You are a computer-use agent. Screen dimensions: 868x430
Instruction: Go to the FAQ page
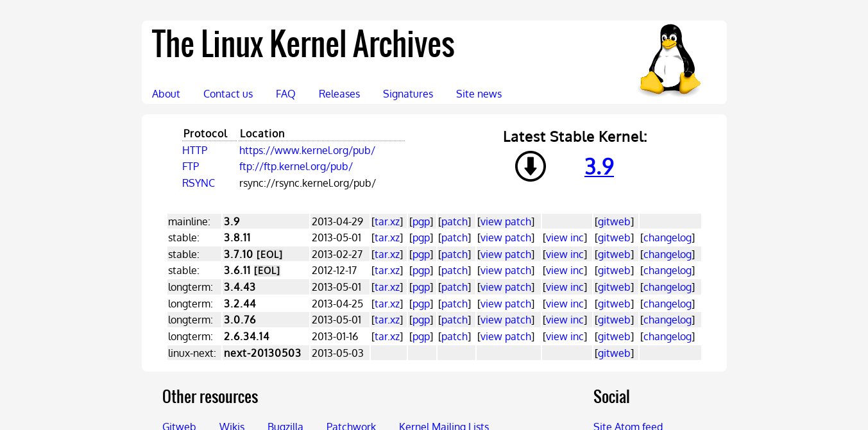[285, 94]
